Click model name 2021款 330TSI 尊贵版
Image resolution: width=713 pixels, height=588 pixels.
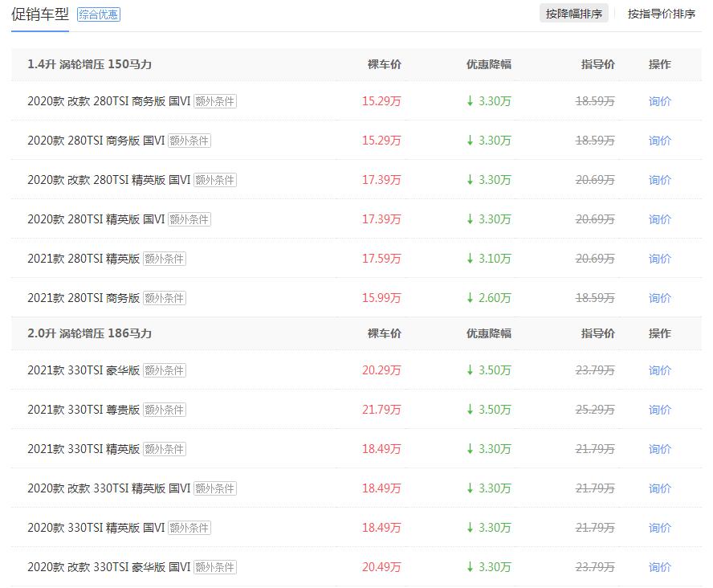(x=84, y=410)
